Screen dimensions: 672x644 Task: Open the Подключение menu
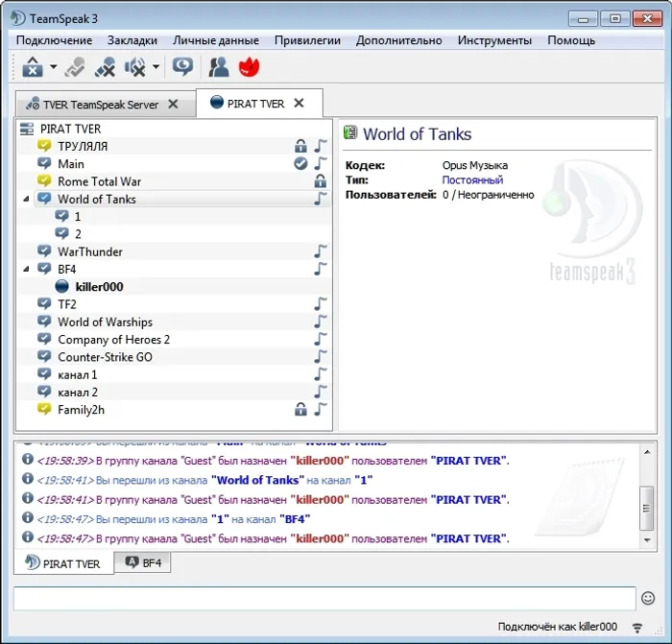(x=54, y=40)
